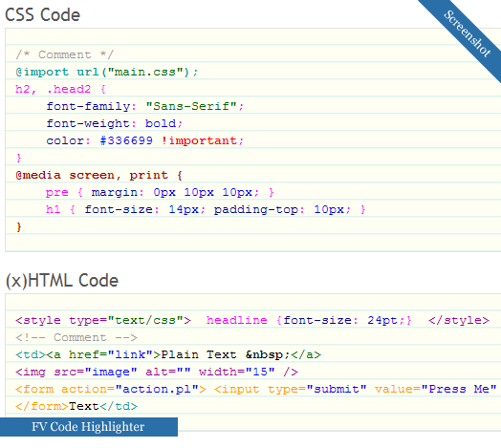Click the font-family "Sans-Serif" line

[x=145, y=106]
